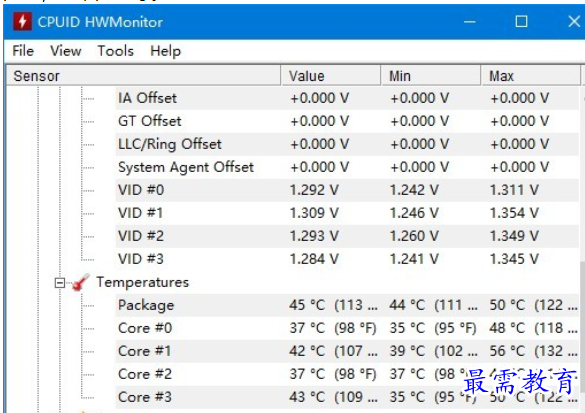Viewport: 585px width, 413px height.
Task: Select the Temperatures category label
Action: [x=143, y=282]
